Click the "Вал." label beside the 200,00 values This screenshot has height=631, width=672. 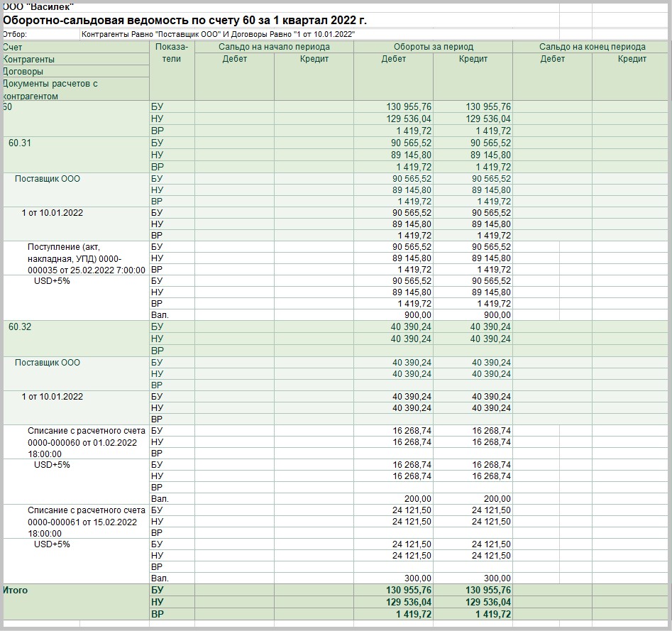160,499
